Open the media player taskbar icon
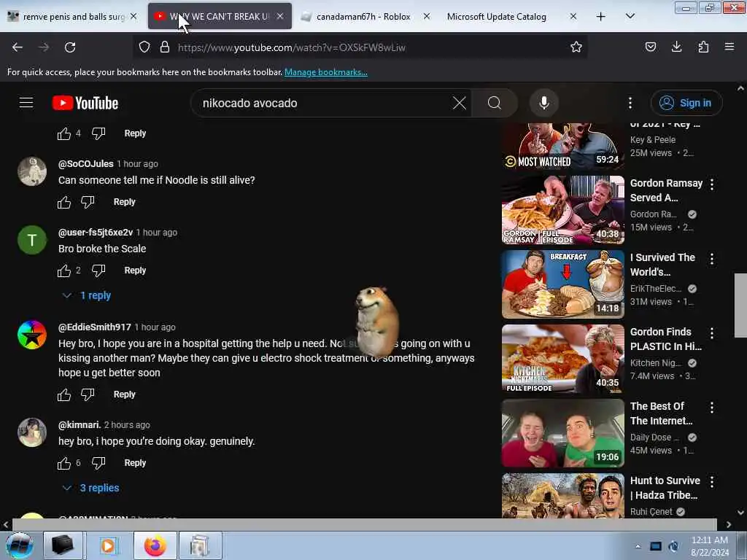 click(x=108, y=545)
